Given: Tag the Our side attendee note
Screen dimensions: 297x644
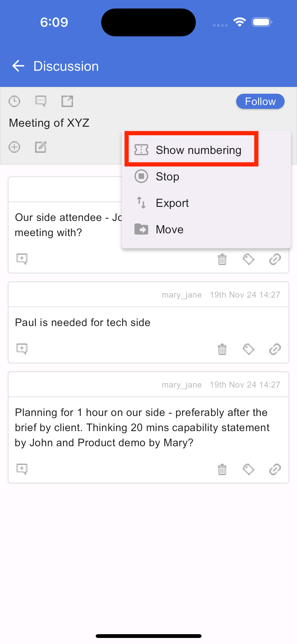Looking at the screenshot, I should click(x=249, y=259).
